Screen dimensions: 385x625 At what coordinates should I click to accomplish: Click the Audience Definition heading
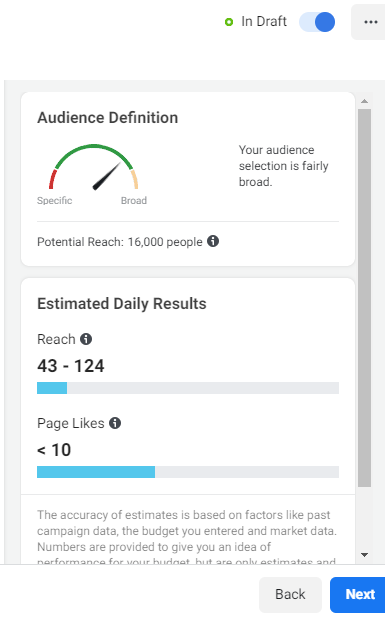(108, 118)
